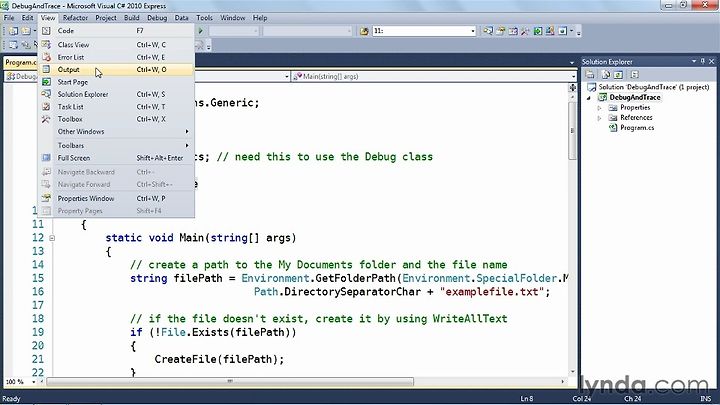Viewport: 720px width, 405px height.
Task: Expand the References folder node
Action: click(599, 118)
